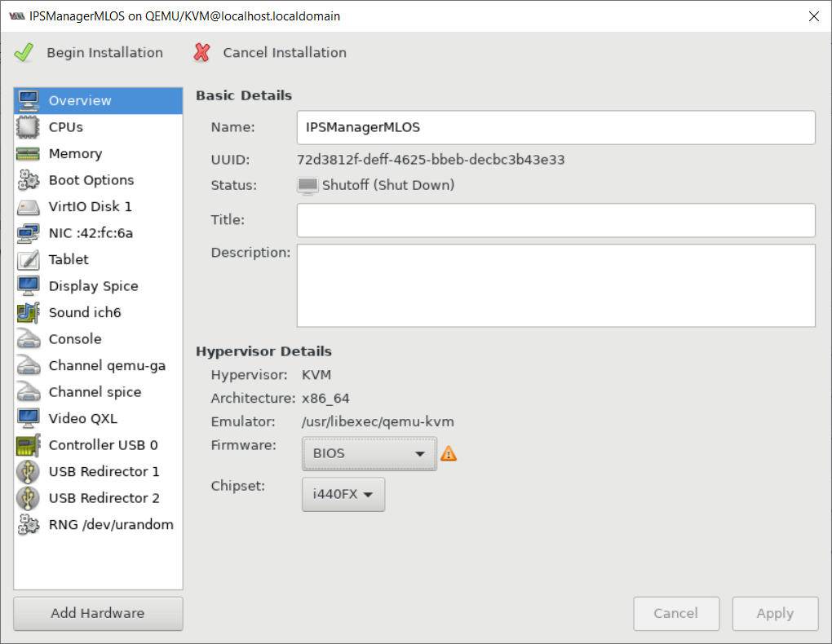Click the Display Spice monitor icon
The width and height of the screenshot is (832, 644).
tap(28, 286)
